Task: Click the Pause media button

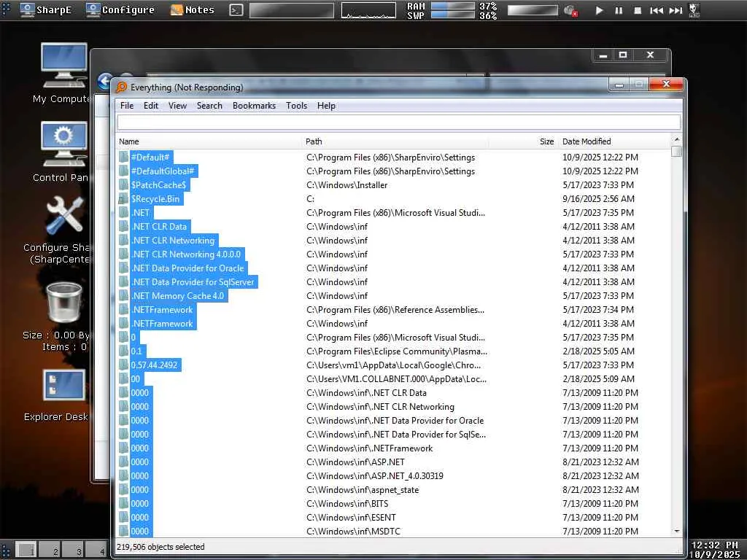Action: (x=619, y=10)
